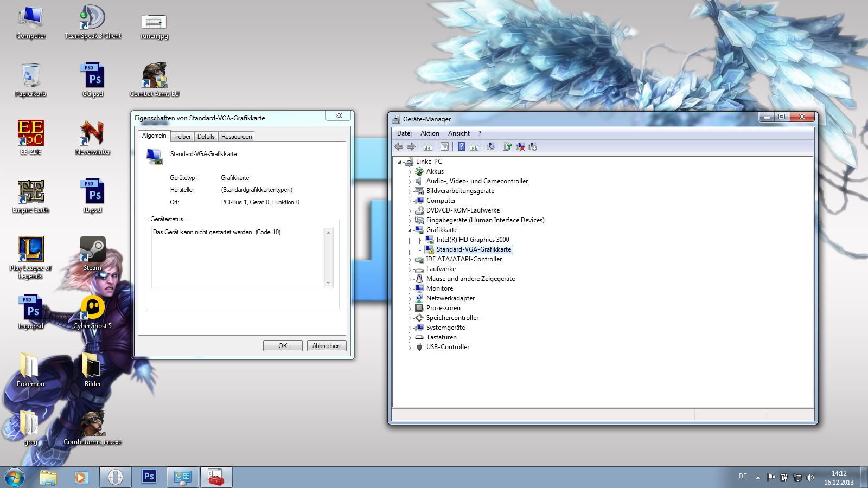
Task: Select the CyberGhost 5 desktop icon
Action: (x=93, y=312)
